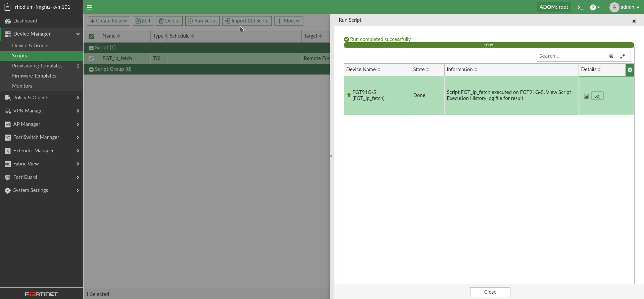The image size is (644, 299).
Task: Toggle regex search icon
Action: click(623, 56)
